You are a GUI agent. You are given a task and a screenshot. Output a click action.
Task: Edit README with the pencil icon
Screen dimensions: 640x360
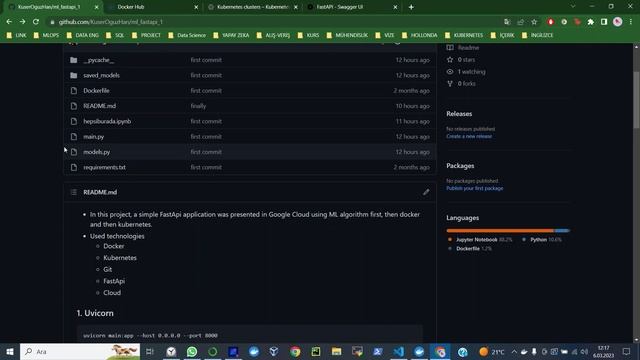pyautogui.click(x=426, y=192)
